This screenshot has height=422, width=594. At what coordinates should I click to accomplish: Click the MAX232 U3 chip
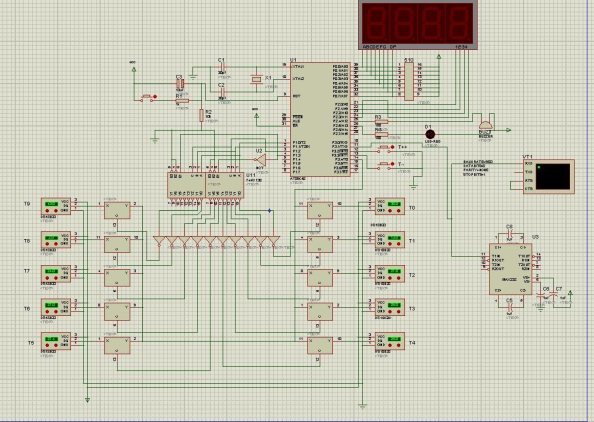510,269
